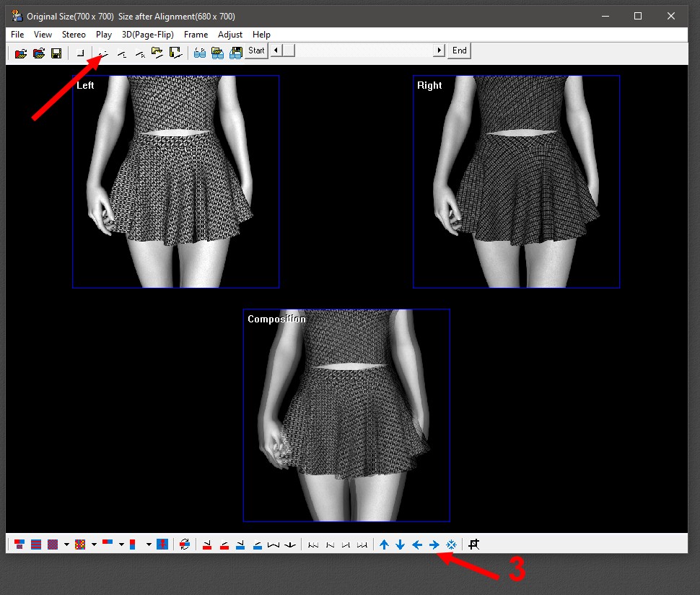Select the interlaced stripes view icon
Screen dimensions: 700x595
[36, 544]
